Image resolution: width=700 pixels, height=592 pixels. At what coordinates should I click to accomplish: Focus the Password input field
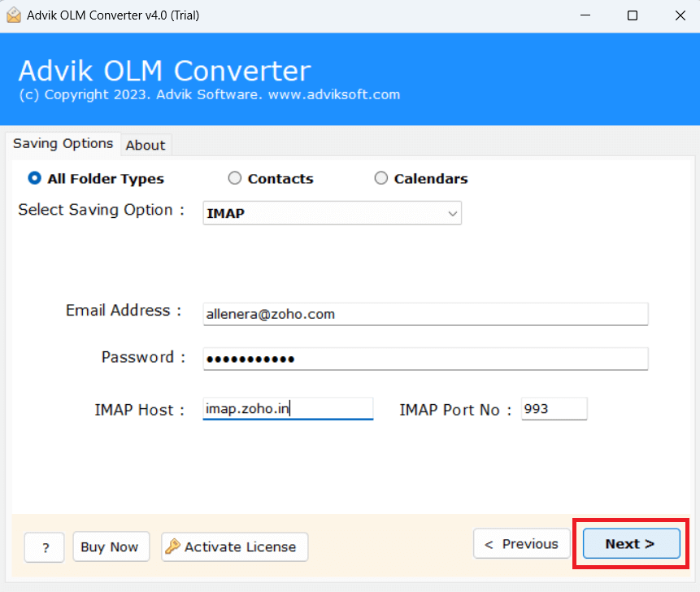click(x=425, y=359)
